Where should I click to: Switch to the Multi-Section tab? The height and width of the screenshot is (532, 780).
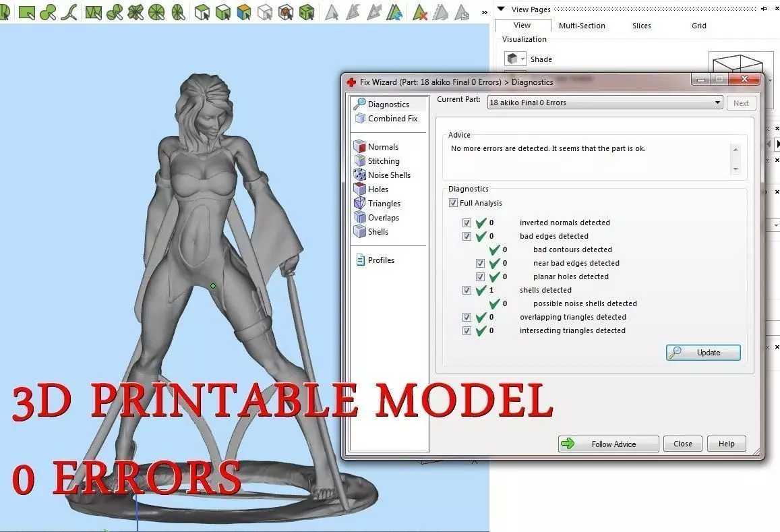[x=582, y=26]
